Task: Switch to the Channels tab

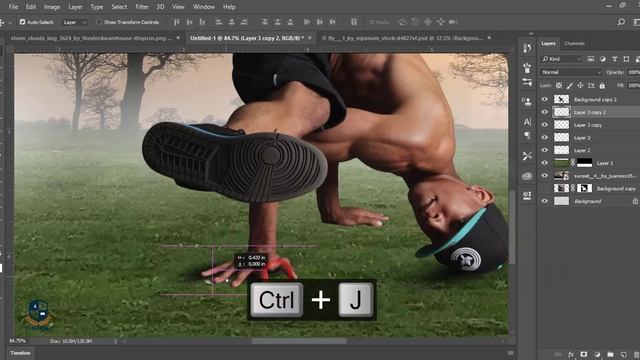Action: click(574, 43)
